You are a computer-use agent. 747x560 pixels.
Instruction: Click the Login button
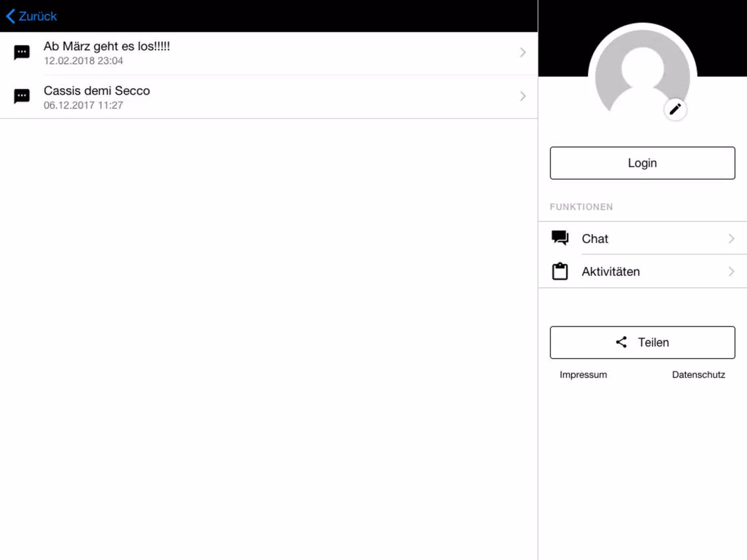[642, 163]
